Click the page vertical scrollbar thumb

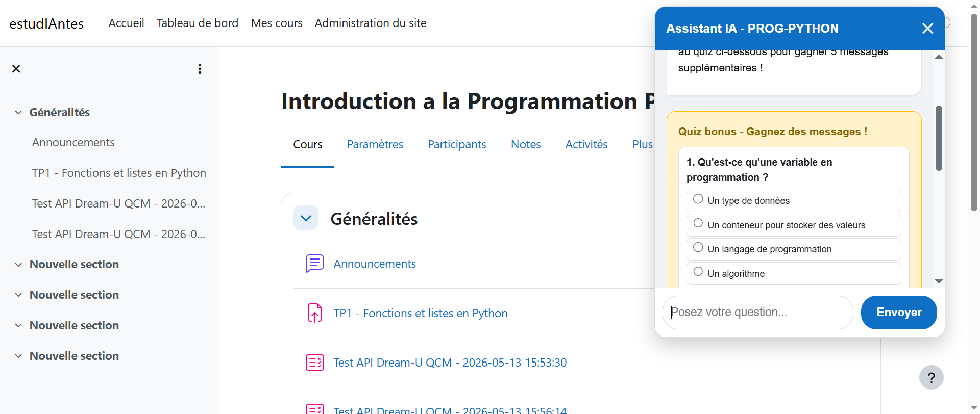click(x=974, y=112)
